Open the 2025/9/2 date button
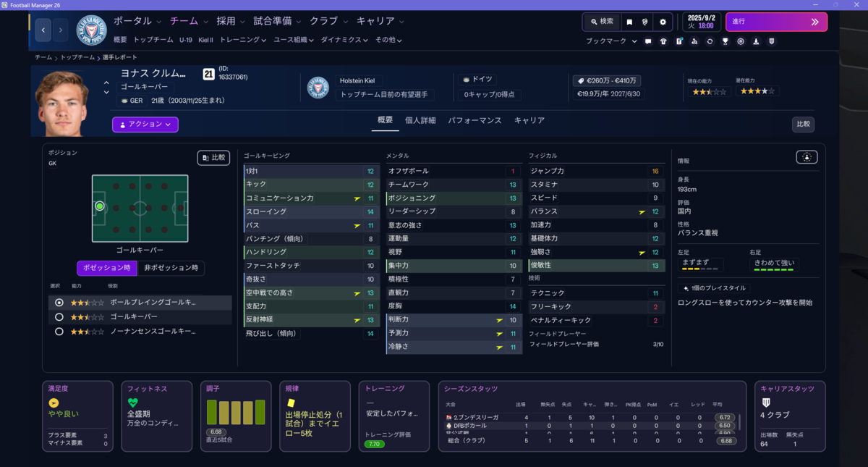 pos(701,22)
